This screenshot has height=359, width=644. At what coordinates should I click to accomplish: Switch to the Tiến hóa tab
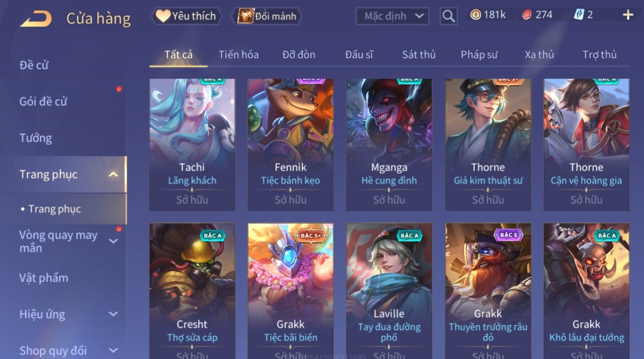click(x=239, y=55)
